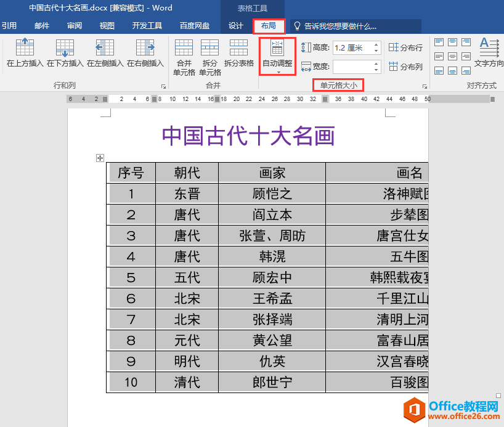Click cell 仇英

pyautogui.click(x=272, y=361)
